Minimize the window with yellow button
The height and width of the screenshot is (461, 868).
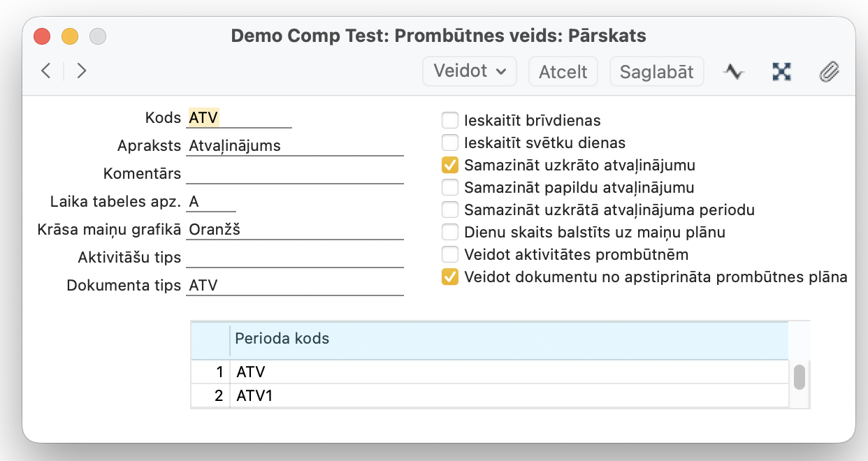pyautogui.click(x=70, y=36)
